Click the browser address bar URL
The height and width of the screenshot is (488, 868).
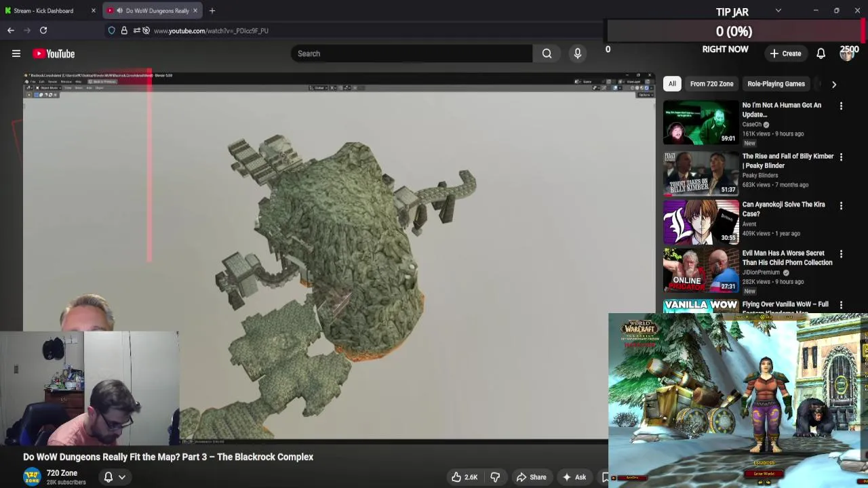pyautogui.click(x=211, y=30)
